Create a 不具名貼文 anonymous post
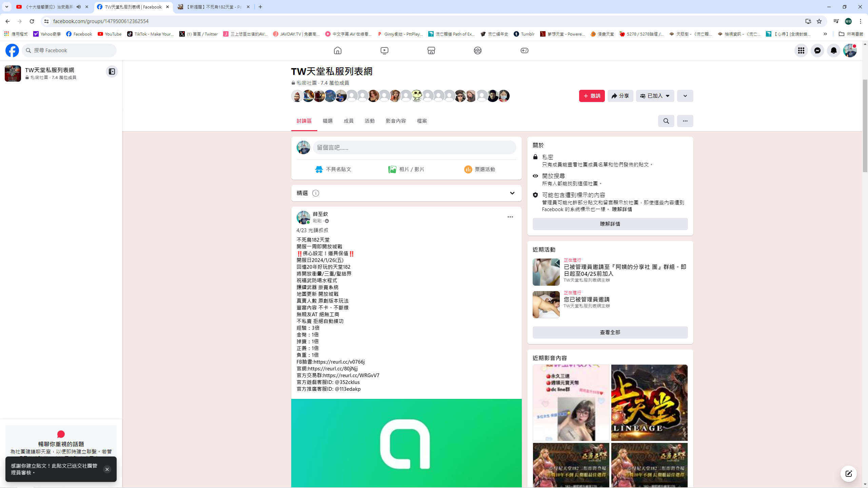Viewport: 868px width, 488px height. pyautogui.click(x=333, y=169)
